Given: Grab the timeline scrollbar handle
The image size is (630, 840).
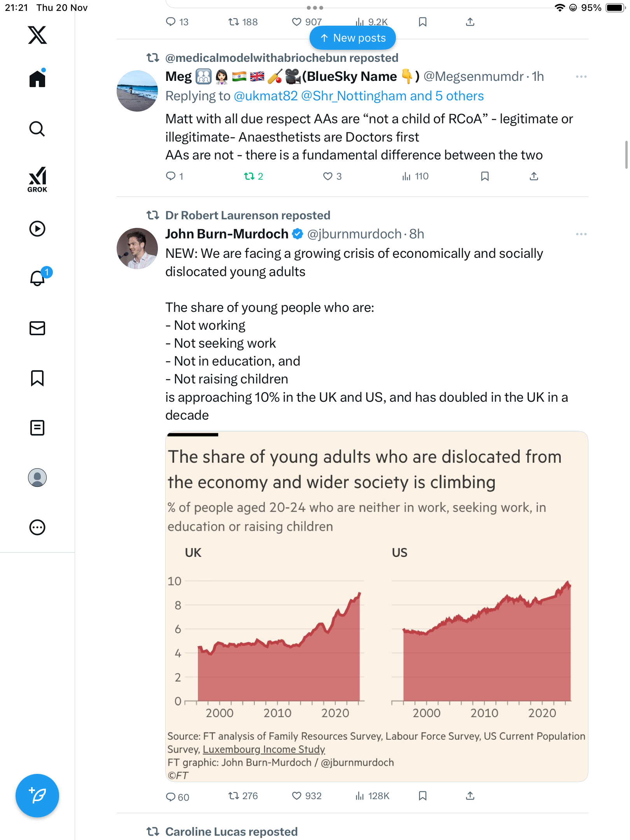Looking at the screenshot, I should click(626, 155).
